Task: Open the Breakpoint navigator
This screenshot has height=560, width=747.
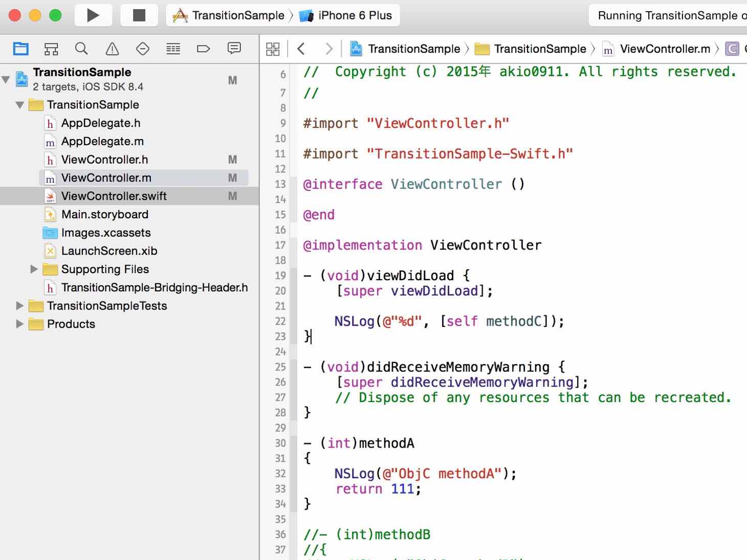Action: point(204,49)
